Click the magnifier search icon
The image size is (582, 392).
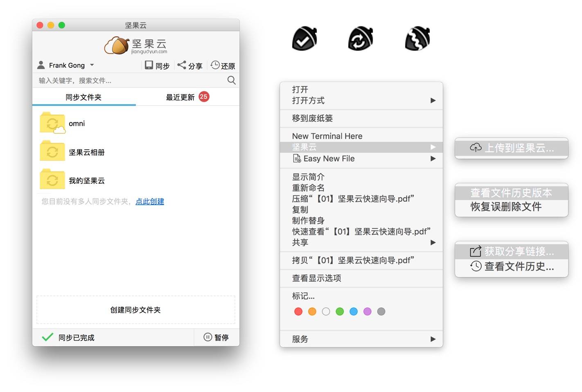pyautogui.click(x=231, y=80)
